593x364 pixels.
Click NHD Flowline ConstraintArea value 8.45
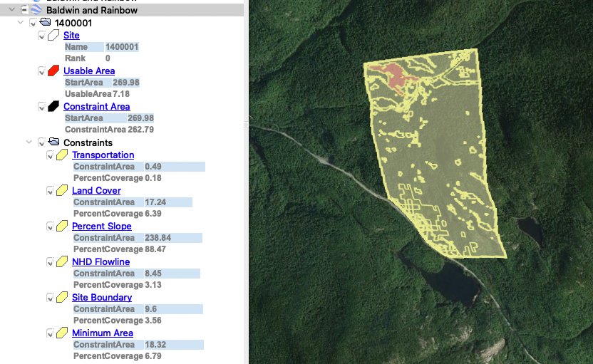point(153,274)
